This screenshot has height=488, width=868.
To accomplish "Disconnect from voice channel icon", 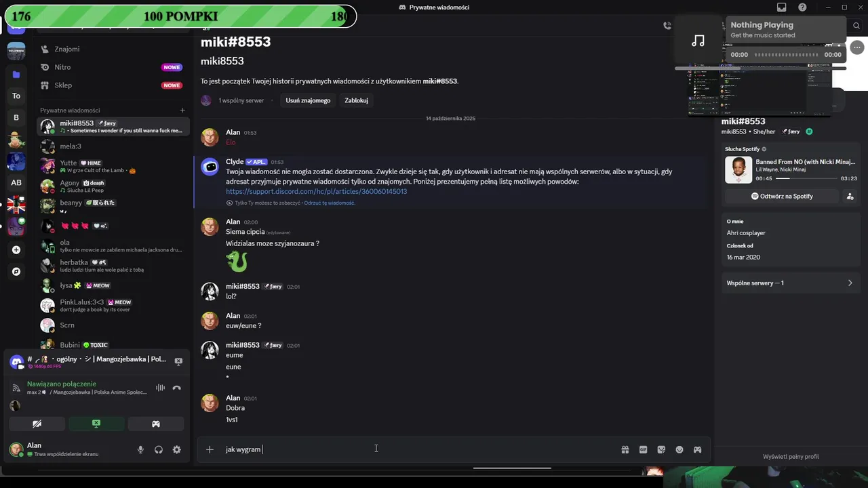I will 177,388.
